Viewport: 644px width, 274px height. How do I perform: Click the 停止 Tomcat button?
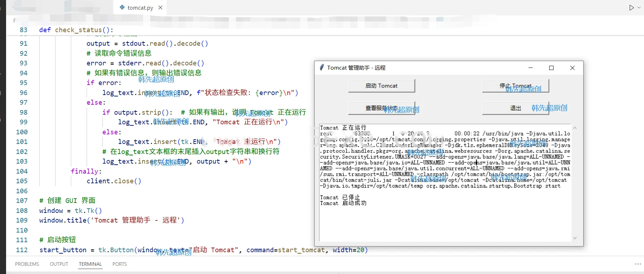(516, 86)
